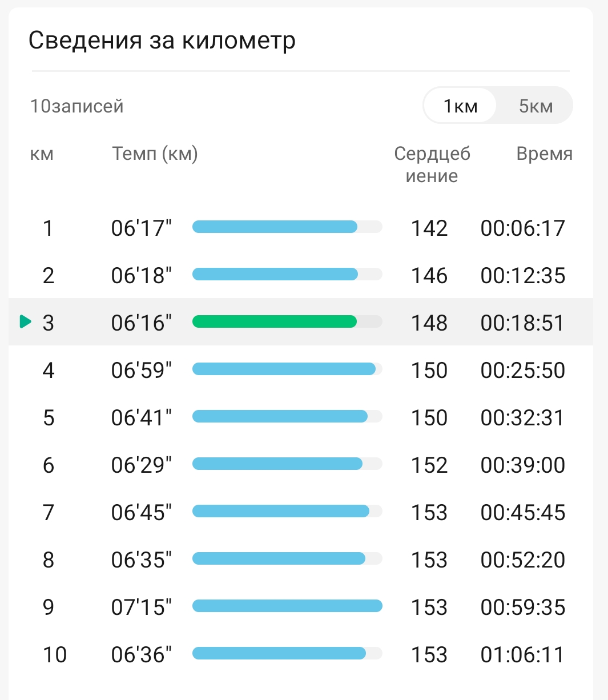The image size is (608, 700).
Task: Click the км column header
Action: 42,154
